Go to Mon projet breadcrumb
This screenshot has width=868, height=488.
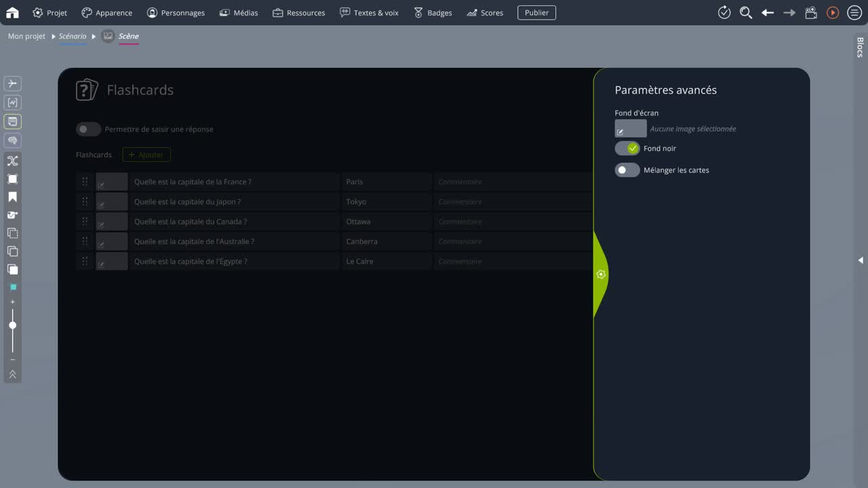coord(26,36)
